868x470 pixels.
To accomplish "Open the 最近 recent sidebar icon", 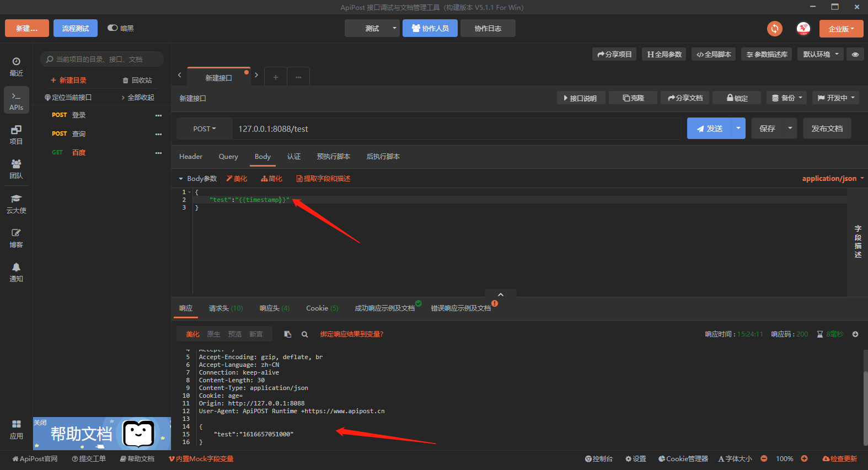I will (16, 66).
